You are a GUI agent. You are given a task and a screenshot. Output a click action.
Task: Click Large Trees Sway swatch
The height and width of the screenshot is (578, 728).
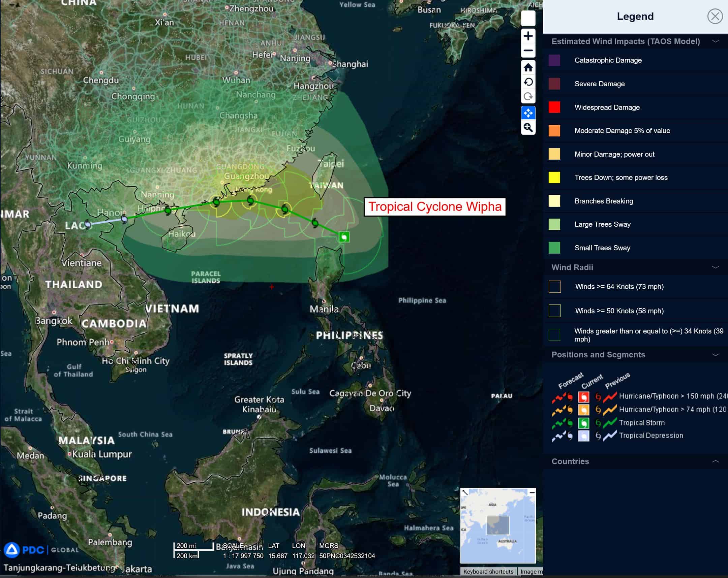554,224
